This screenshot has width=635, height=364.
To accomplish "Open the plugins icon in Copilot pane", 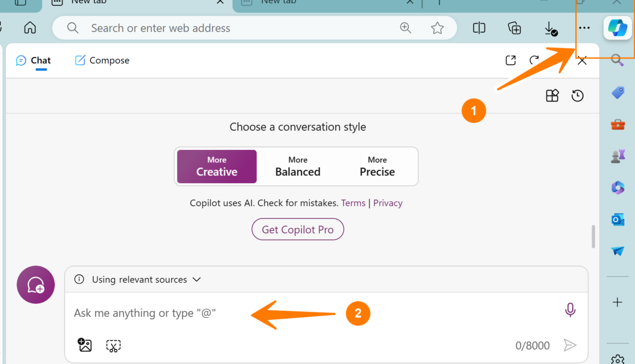I will click(552, 96).
